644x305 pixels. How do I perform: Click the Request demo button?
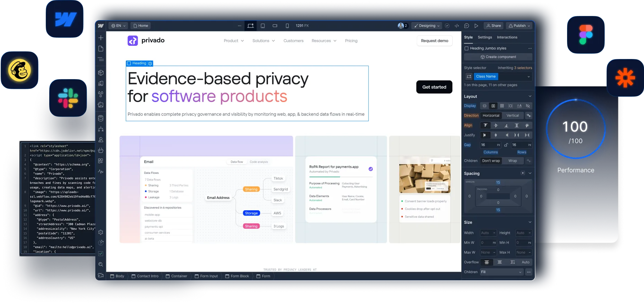coord(434,41)
